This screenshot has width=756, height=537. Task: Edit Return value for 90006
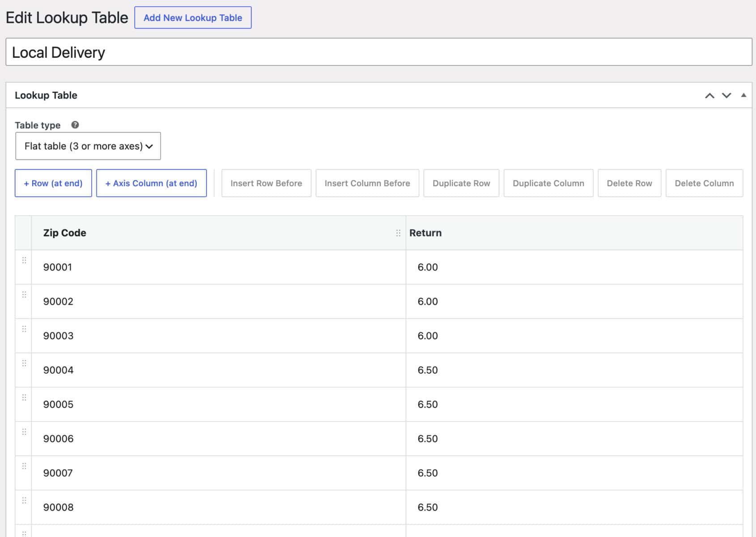point(574,439)
